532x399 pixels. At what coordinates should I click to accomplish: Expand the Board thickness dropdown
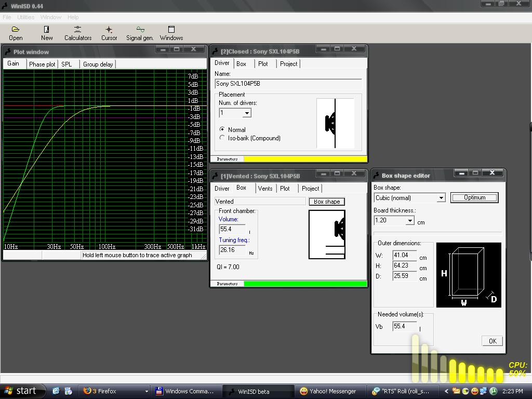pos(409,221)
